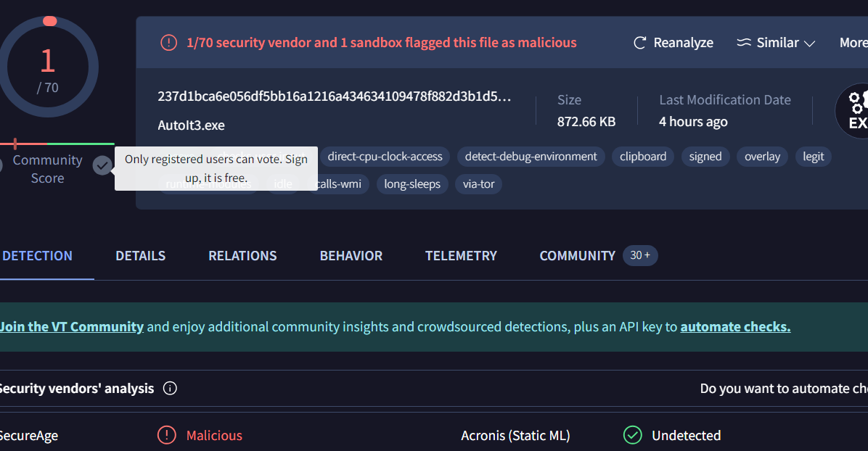868x451 pixels.
Task: Click the via-tor tag
Action: [x=478, y=184]
